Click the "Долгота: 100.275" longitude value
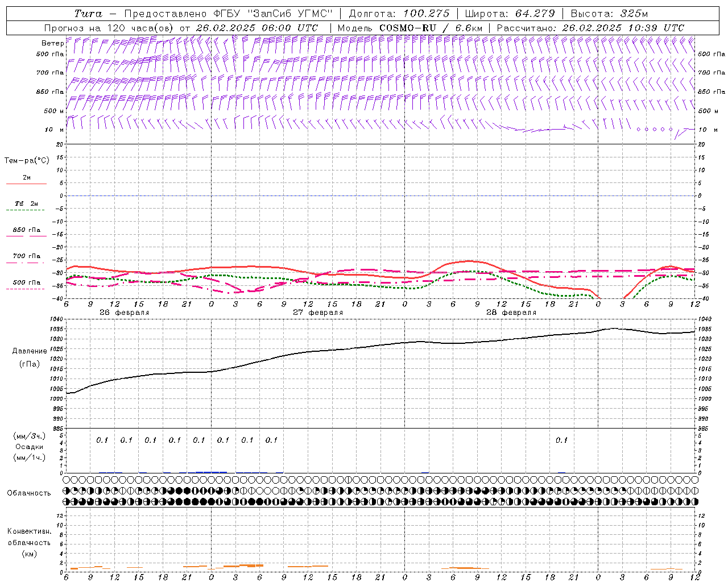 tap(399, 14)
